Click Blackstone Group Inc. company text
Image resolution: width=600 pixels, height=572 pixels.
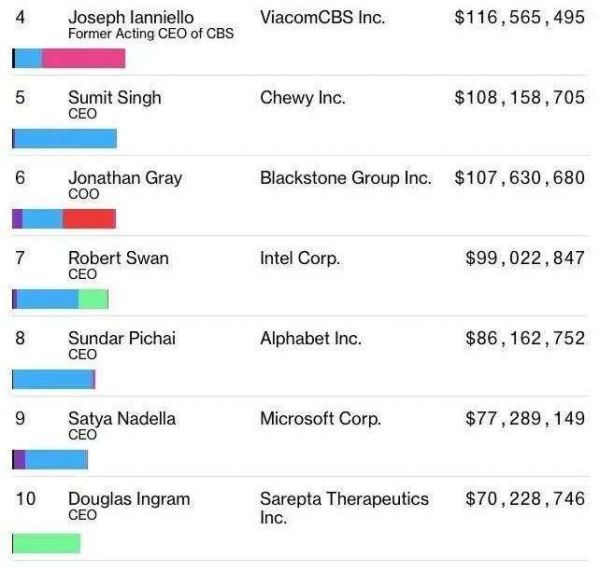coord(346,178)
